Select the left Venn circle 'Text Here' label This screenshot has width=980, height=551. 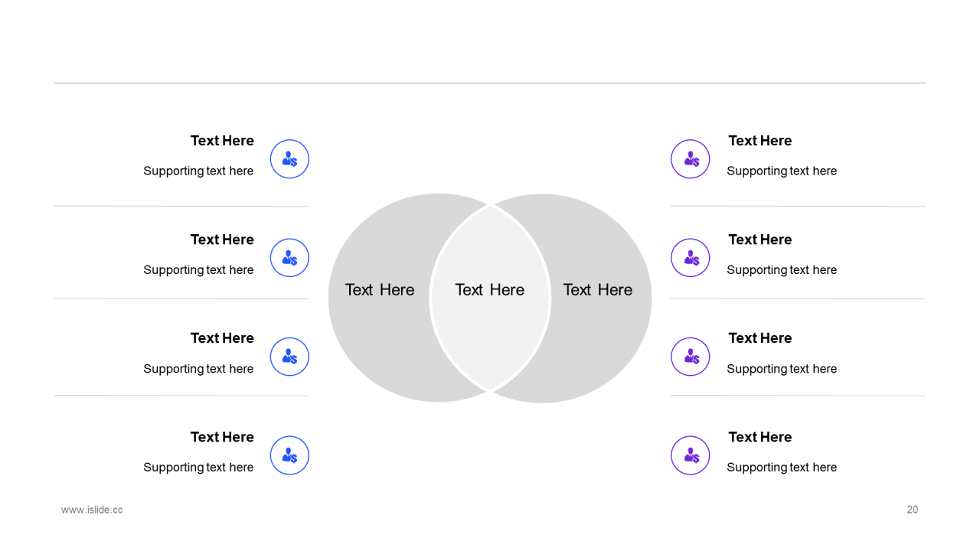(380, 290)
